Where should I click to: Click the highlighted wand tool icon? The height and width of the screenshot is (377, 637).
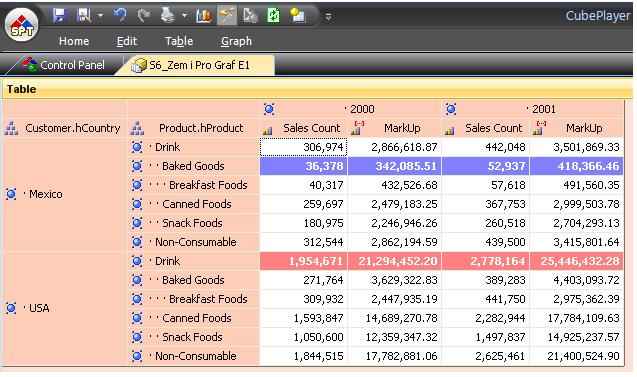[227, 16]
